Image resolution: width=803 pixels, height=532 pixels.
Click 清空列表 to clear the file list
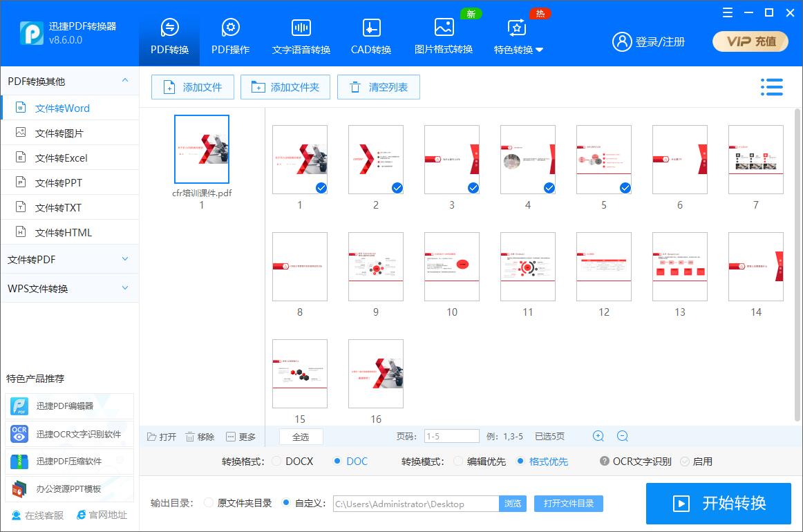[x=379, y=87]
